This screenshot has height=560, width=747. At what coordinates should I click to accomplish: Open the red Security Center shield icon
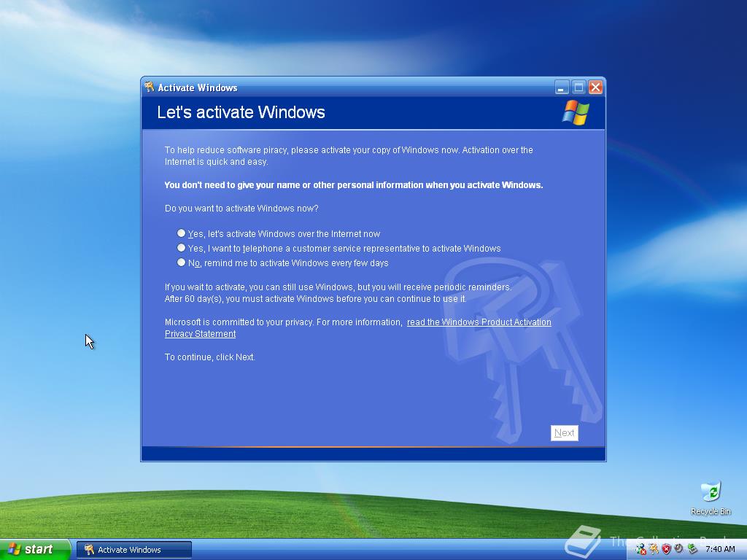point(666,549)
